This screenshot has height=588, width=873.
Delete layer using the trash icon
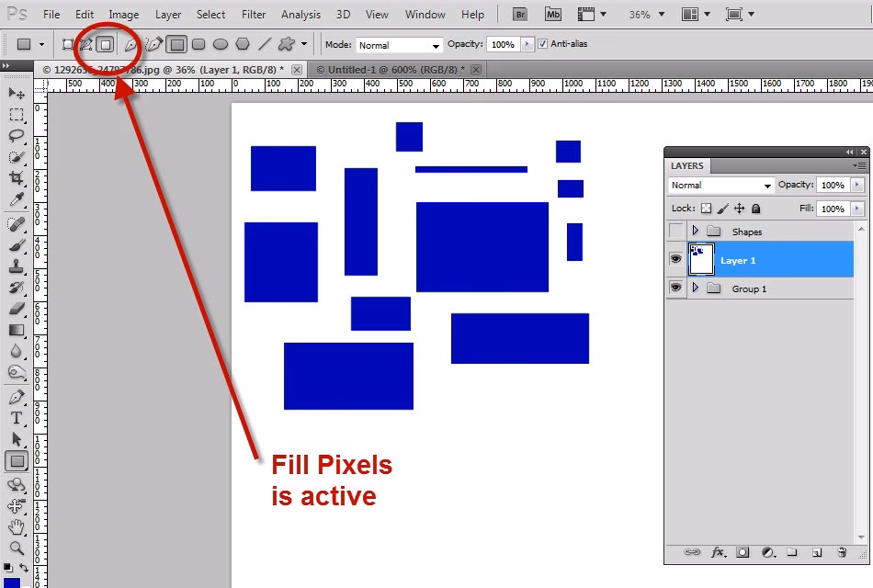point(842,552)
